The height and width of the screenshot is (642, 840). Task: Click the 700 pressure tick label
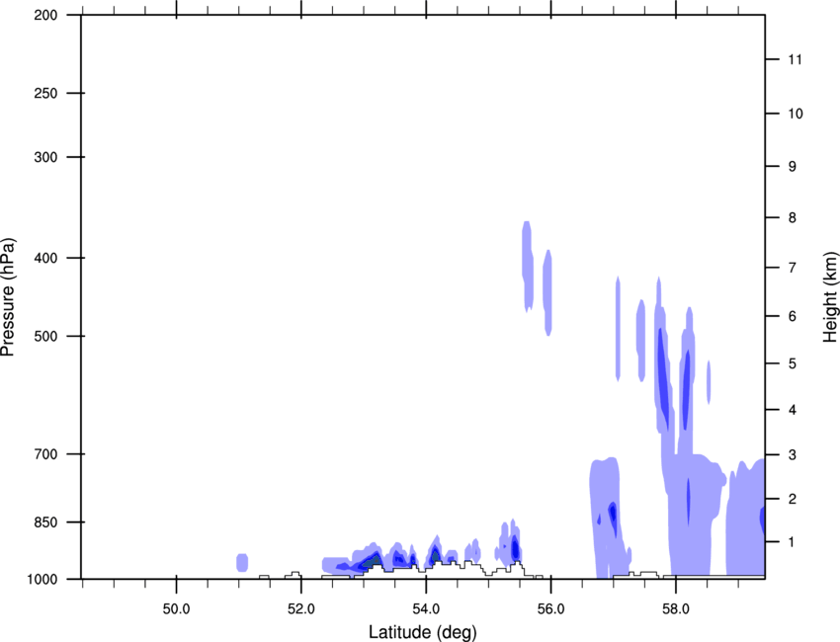click(45, 454)
